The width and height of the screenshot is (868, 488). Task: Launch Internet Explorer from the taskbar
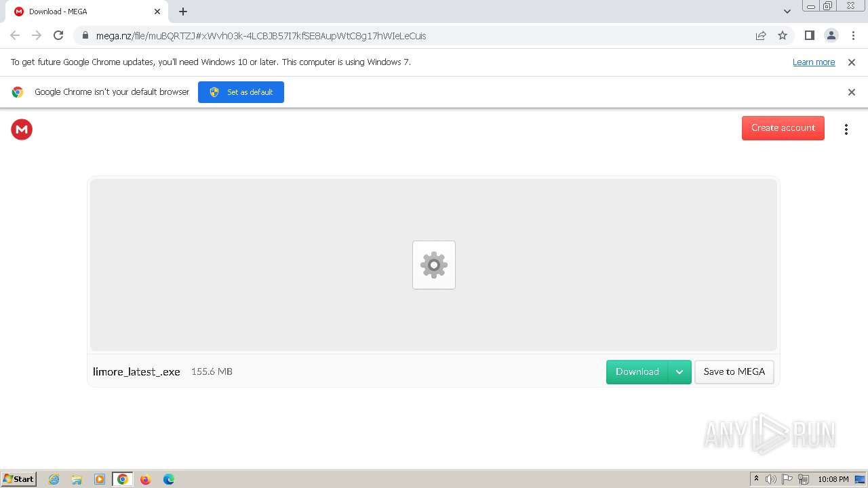[x=54, y=479]
